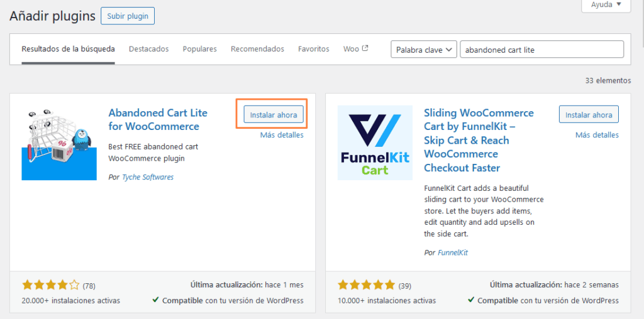Install Abandoned Cart Lite plugin now

point(274,114)
